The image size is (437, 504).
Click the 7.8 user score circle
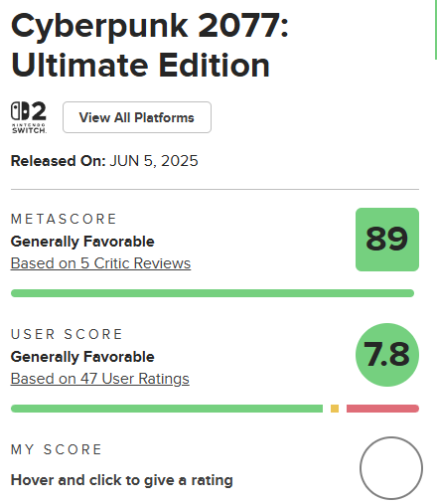tap(387, 355)
